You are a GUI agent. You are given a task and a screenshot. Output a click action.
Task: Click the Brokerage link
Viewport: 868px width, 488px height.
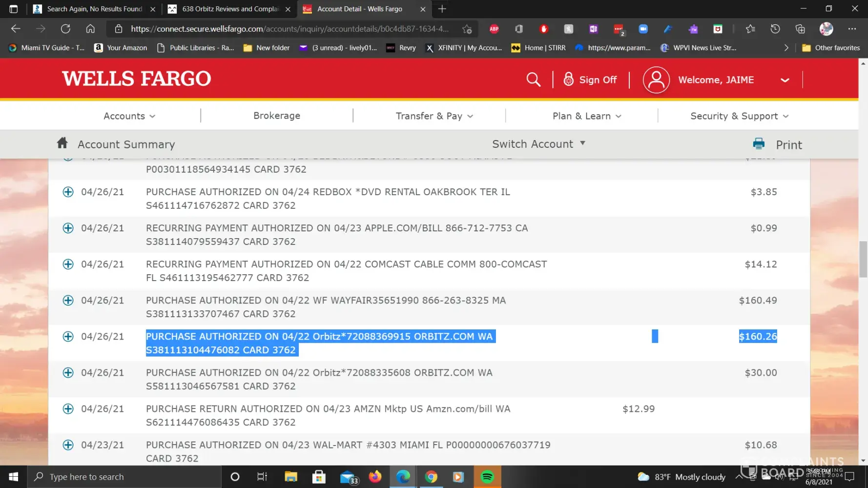coord(277,116)
